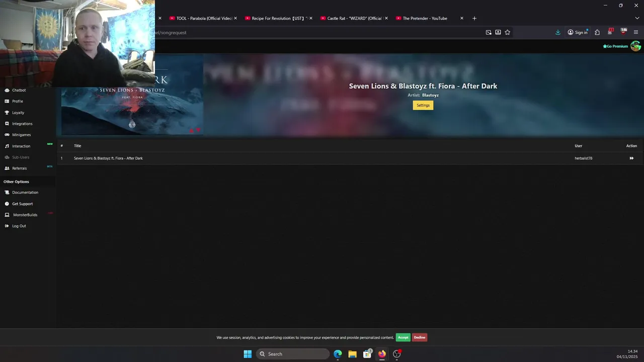
Task: Open OBS Studio from the taskbar
Action: coord(397,354)
